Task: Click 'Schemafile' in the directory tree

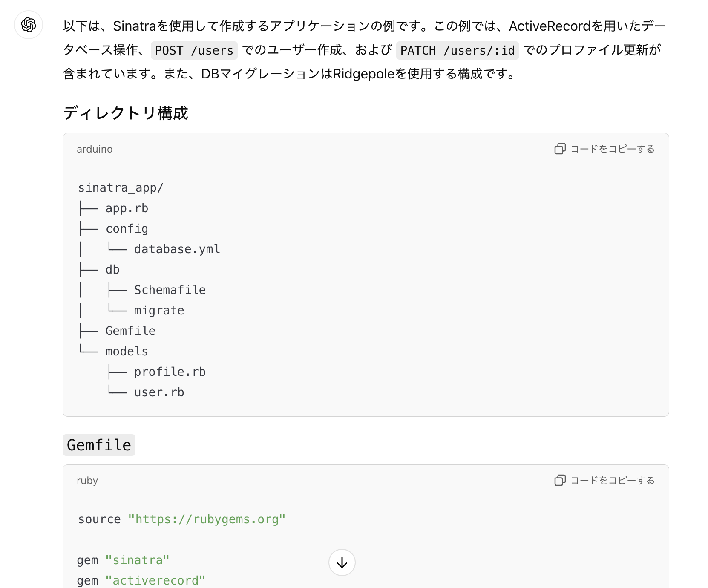Action: click(x=170, y=290)
